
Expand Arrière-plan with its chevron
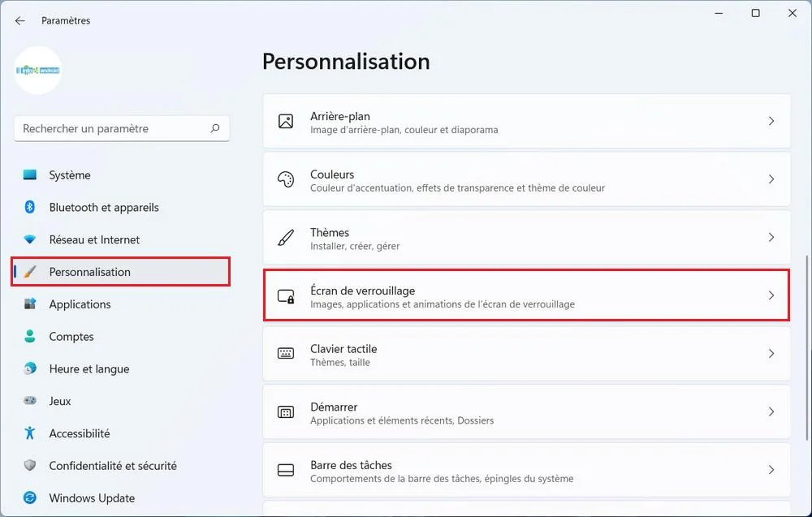tap(771, 121)
